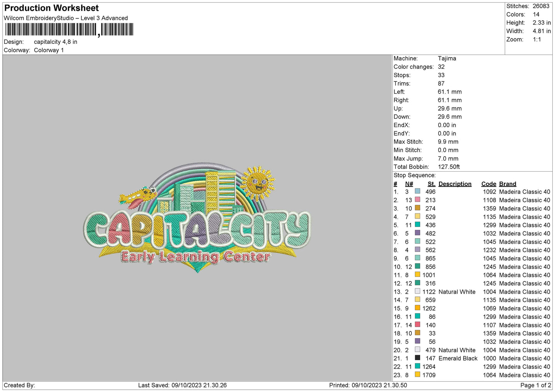Select the Colors value '14'

click(536, 15)
